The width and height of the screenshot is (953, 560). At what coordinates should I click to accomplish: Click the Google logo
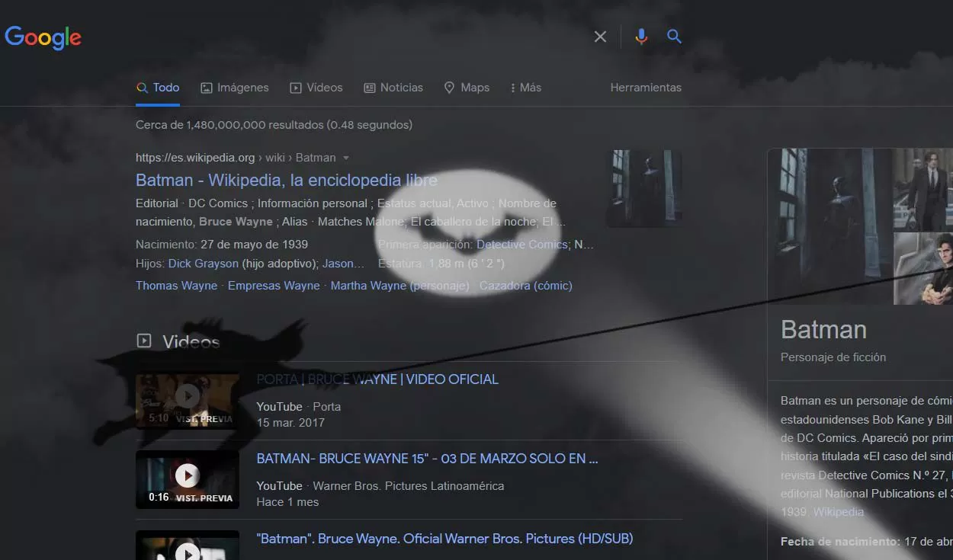coord(43,37)
